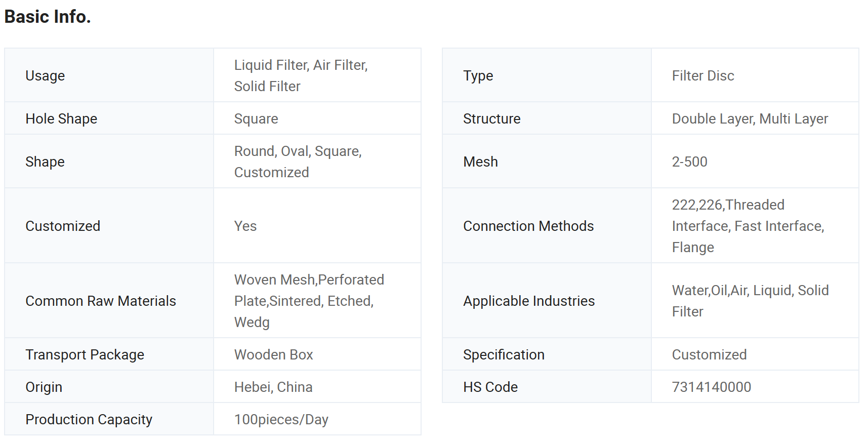
Task: Click the Yes value for Customized
Action: pyautogui.click(x=245, y=226)
